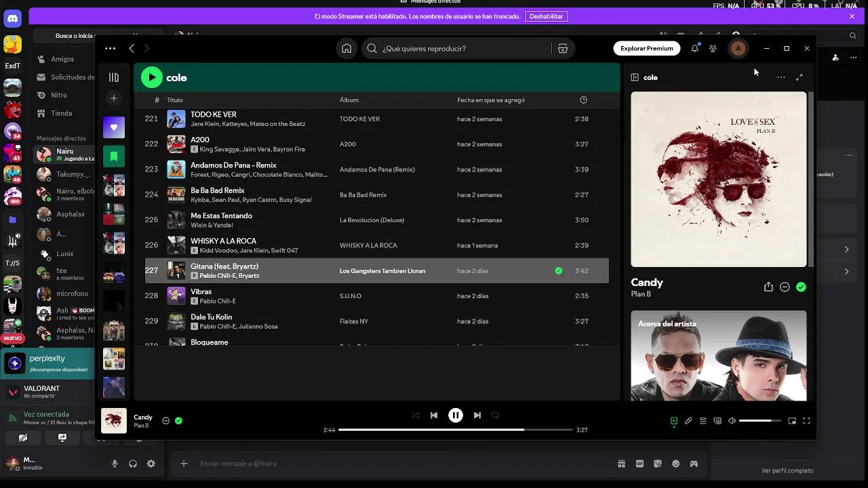Select the WHISKY A LA ROCA track
Screen dimensions: 868x488
point(377,245)
